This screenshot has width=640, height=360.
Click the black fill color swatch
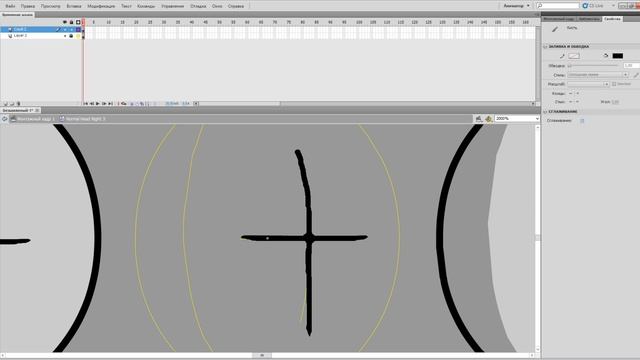pyautogui.click(x=618, y=56)
